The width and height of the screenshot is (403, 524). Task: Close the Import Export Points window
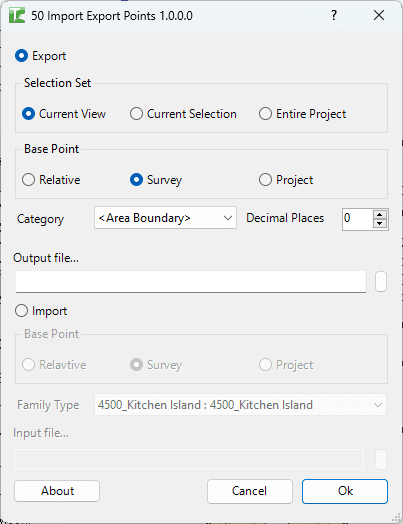coord(379,15)
